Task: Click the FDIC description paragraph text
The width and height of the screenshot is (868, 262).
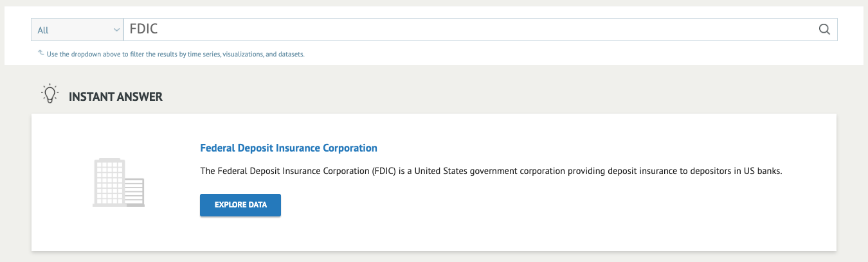Action: 491,171
